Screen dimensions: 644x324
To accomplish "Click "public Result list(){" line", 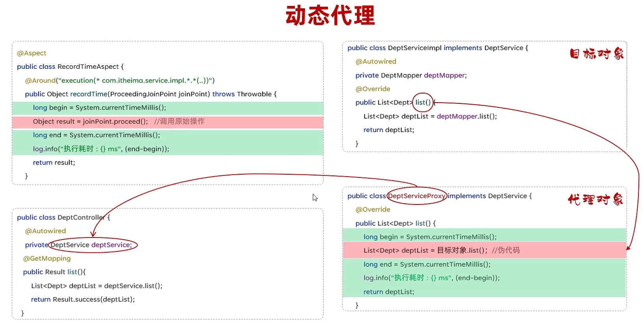I will 54,272.
